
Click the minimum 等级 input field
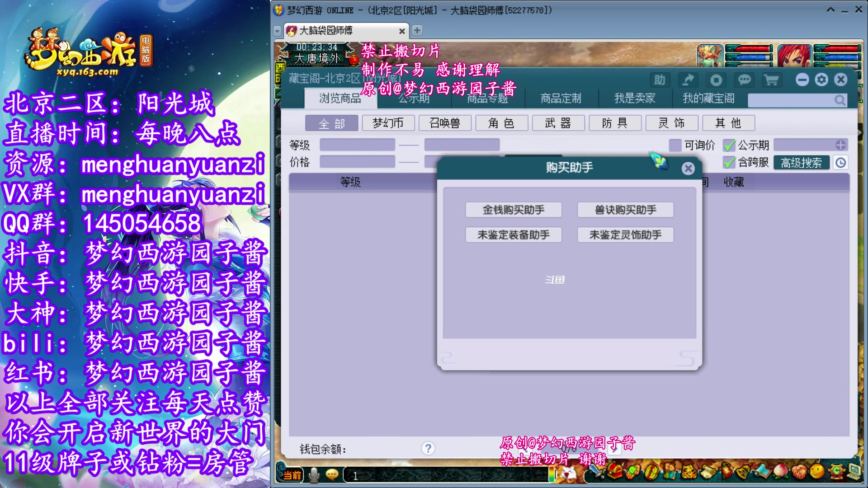[x=357, y=145]
